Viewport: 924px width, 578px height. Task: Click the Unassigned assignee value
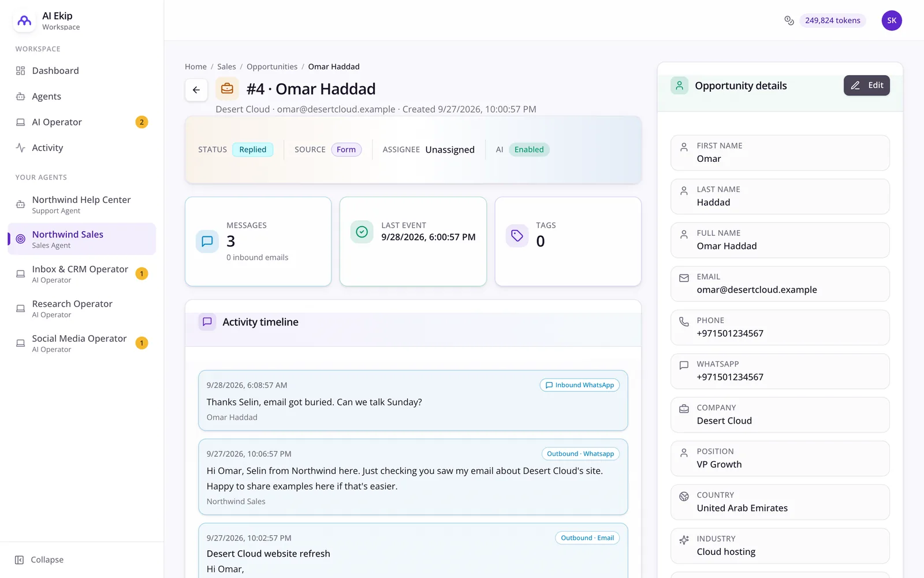(450, 150)
